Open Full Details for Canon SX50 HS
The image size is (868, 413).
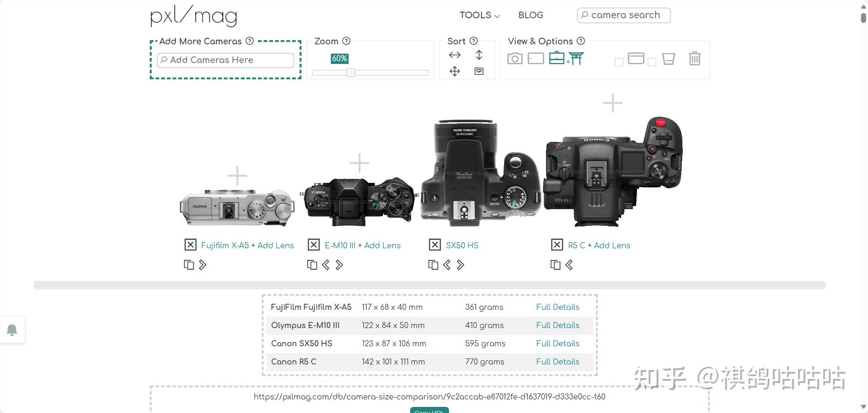point(558,343)
